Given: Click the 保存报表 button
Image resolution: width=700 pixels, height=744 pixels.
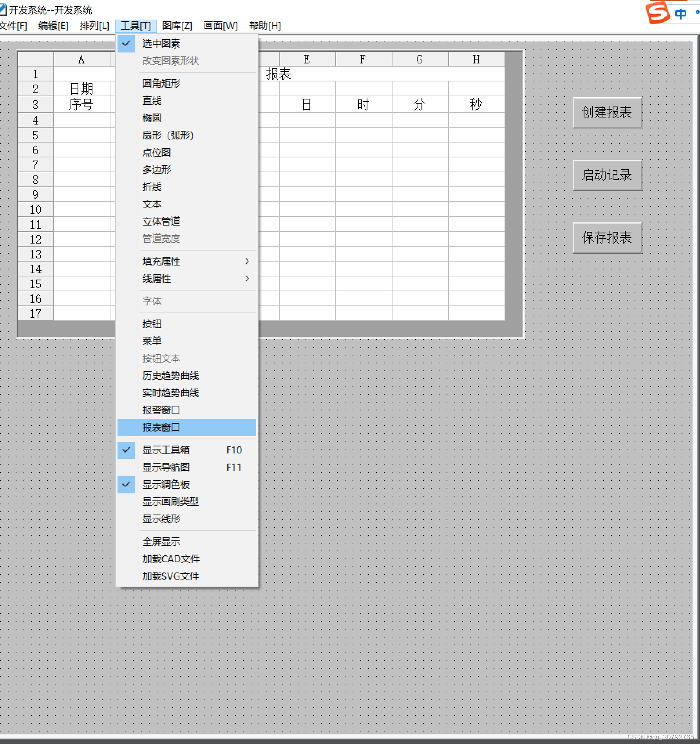Looking at the screenshot, I should tap(607, 238).
